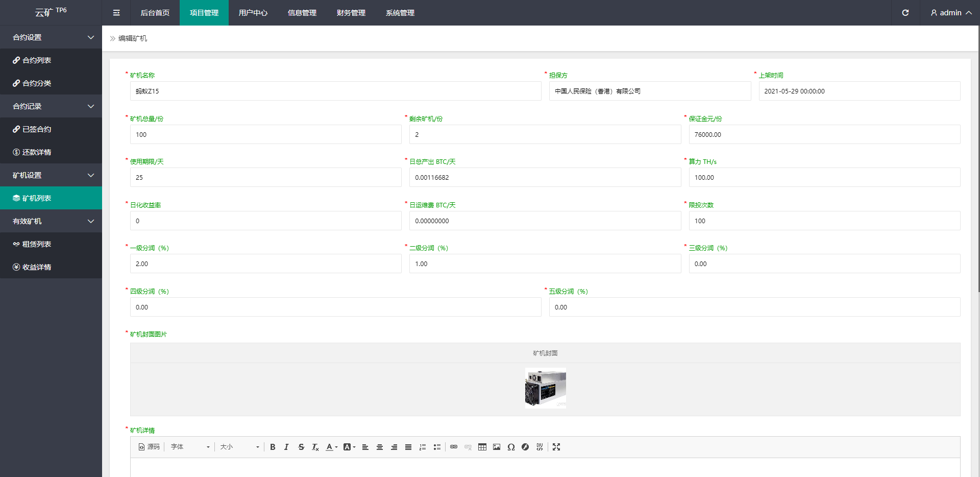
Task: Click the 保证金元/份 input field
Action: tap(825, 134)
